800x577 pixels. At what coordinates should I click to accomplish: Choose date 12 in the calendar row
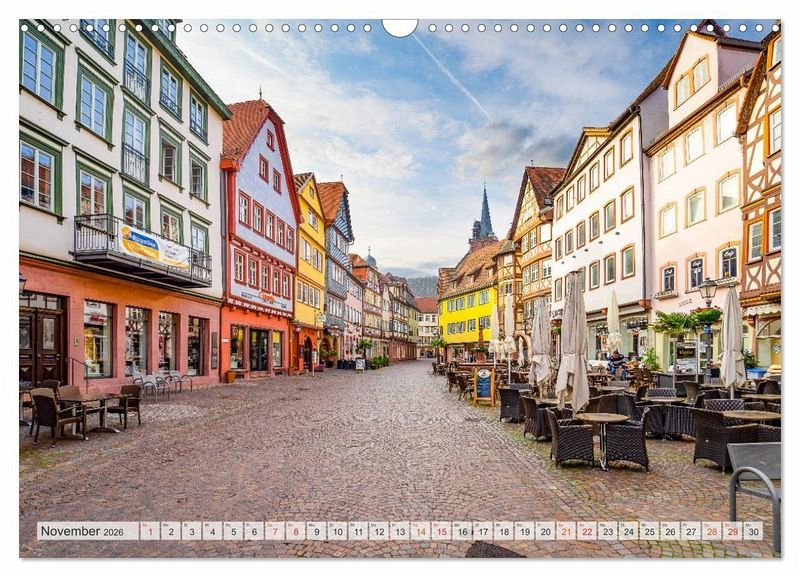379,531
